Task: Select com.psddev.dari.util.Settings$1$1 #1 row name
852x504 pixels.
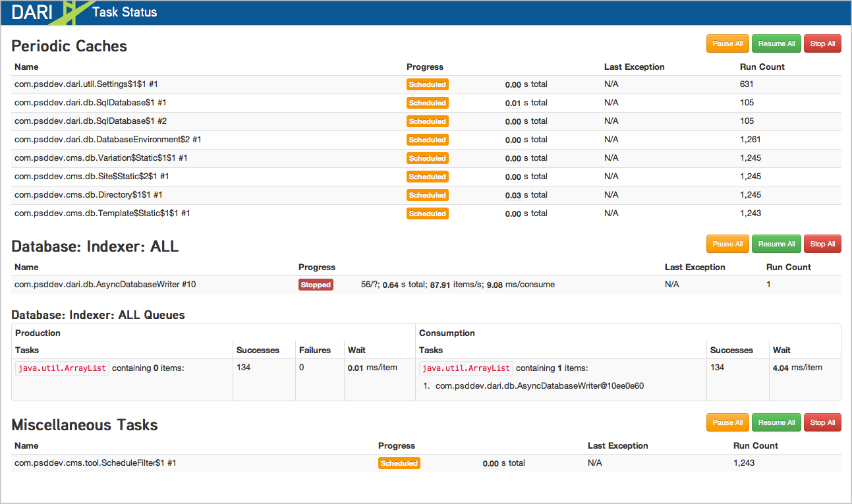Action: (86, 84)
